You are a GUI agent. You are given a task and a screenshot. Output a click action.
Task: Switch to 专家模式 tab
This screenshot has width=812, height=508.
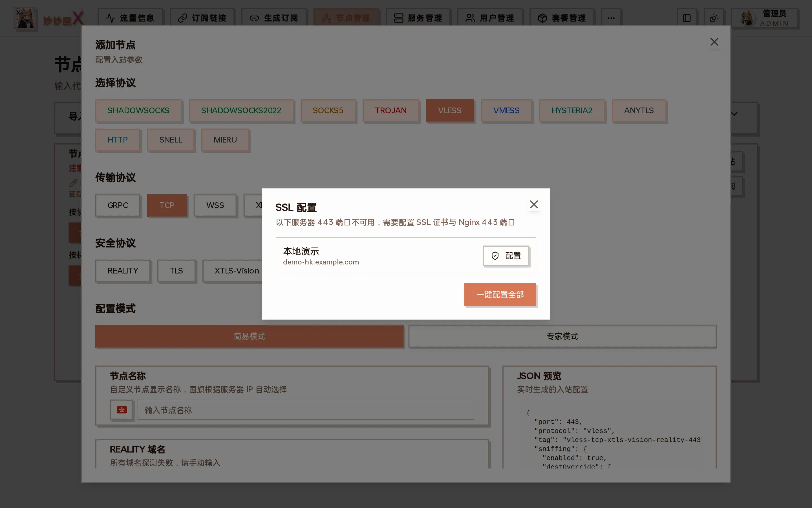pyautogui.click(x=562, y=336)
